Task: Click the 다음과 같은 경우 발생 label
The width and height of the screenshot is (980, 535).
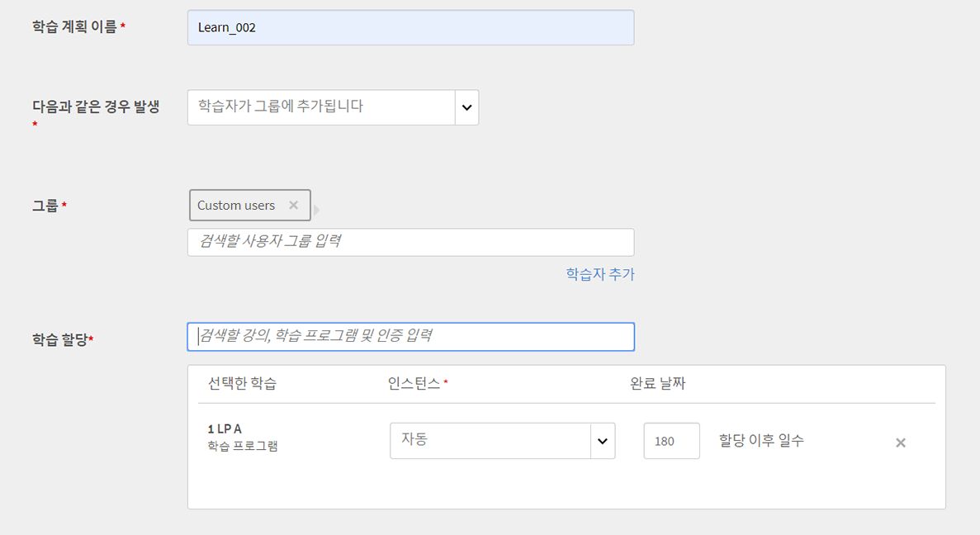Action: [x=95, y=107]
